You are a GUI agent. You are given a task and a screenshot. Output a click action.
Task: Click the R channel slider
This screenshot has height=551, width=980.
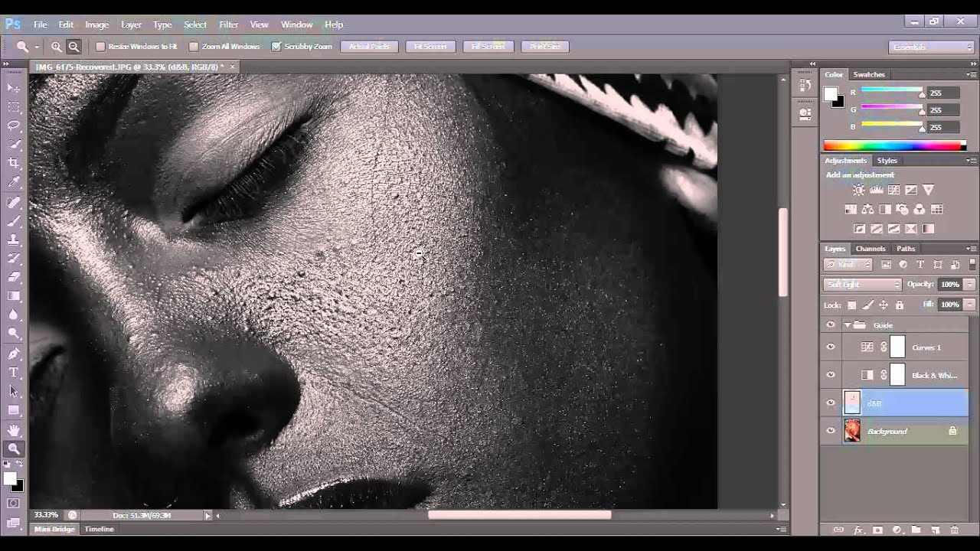[x=892, y=92]
